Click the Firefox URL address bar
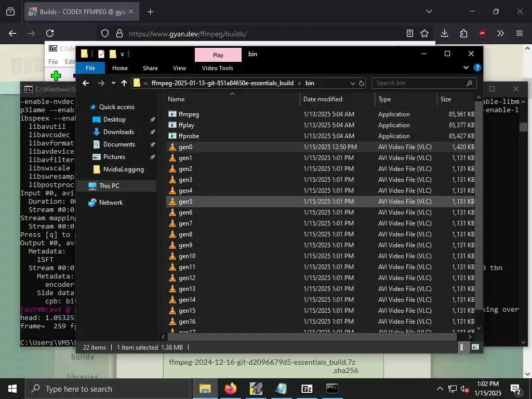Image resolution: width=532 pixels, height=399 pixels. tap(264, 34)
